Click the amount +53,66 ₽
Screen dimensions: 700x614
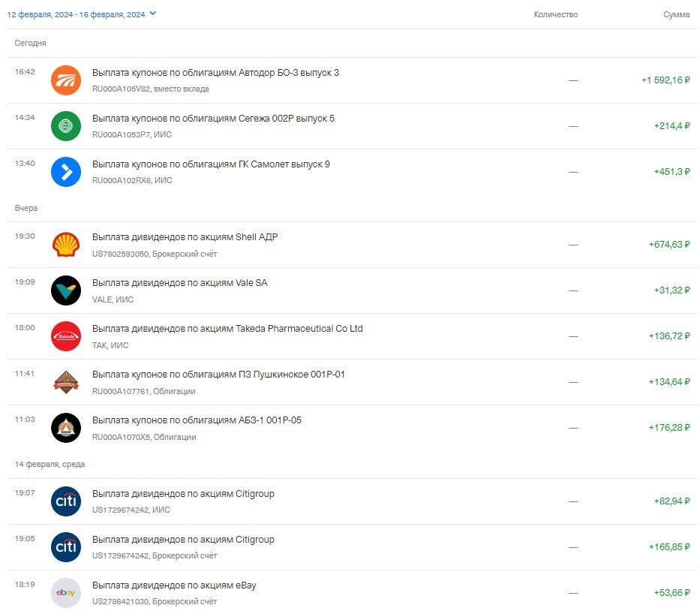pyautogui.click(x=672, y=592)
